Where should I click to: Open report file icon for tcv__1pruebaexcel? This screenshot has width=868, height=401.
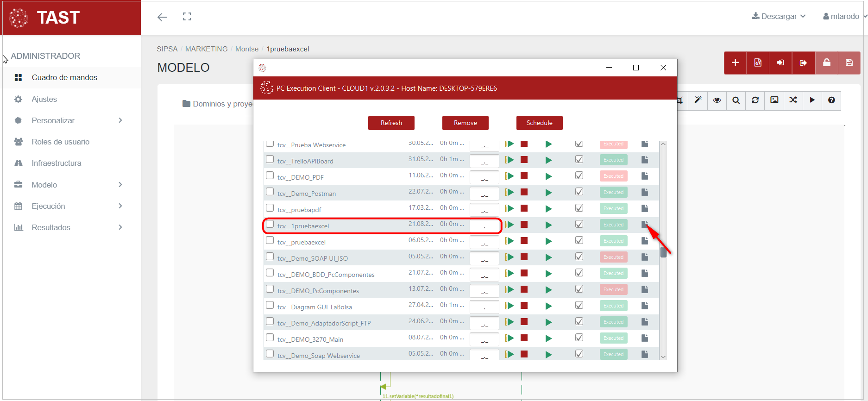(x=644, y=225)
